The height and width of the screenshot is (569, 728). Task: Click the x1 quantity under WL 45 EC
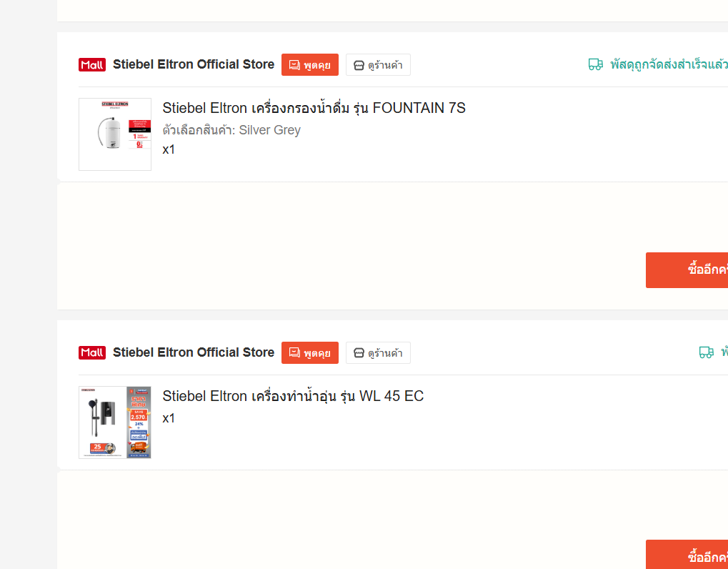coord(169,418)
